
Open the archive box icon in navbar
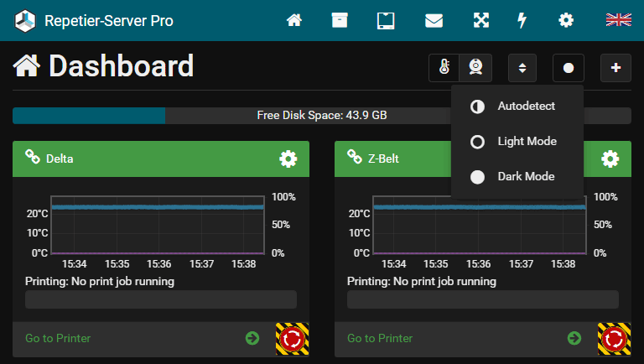pos(340,20)
